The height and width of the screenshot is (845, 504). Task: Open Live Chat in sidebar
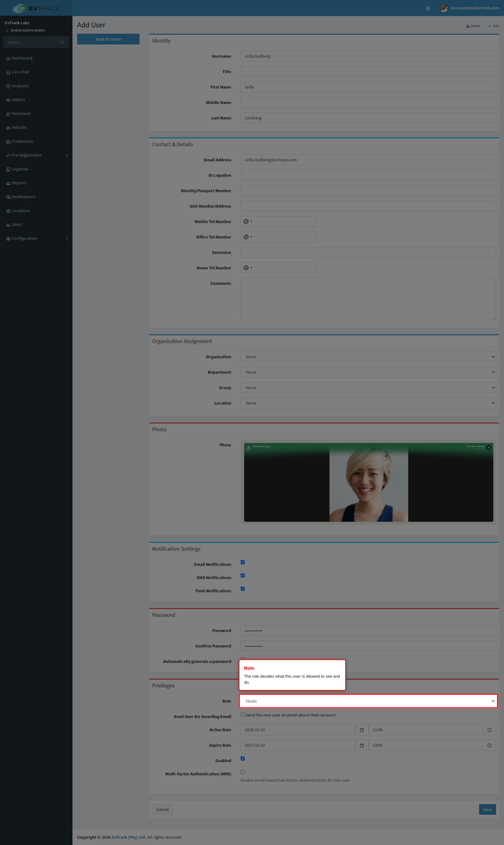pyautogui.click(x=36, y=72)
